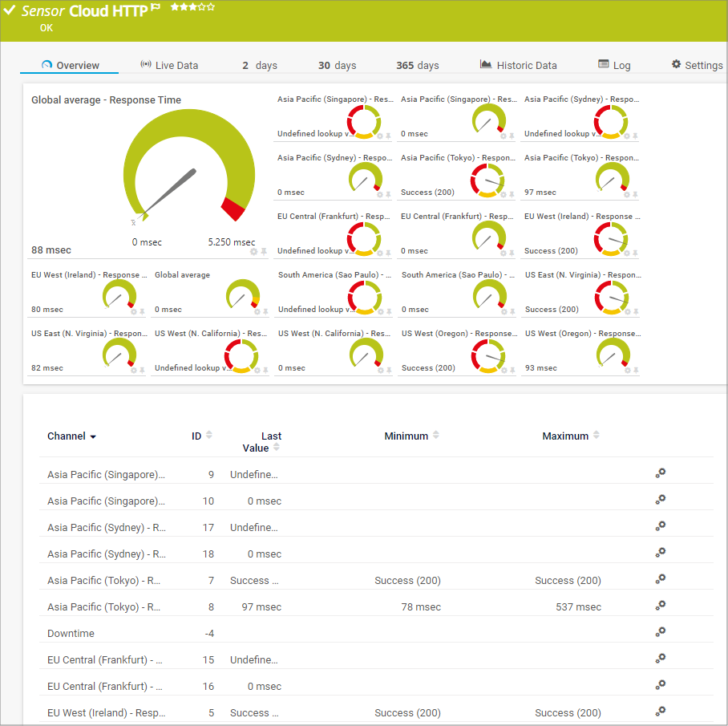Image resolution: width=728 pixels, height=726 pixels.
Task: Open gear settings of Global average Response Time gauge
Action: [253, 252]
